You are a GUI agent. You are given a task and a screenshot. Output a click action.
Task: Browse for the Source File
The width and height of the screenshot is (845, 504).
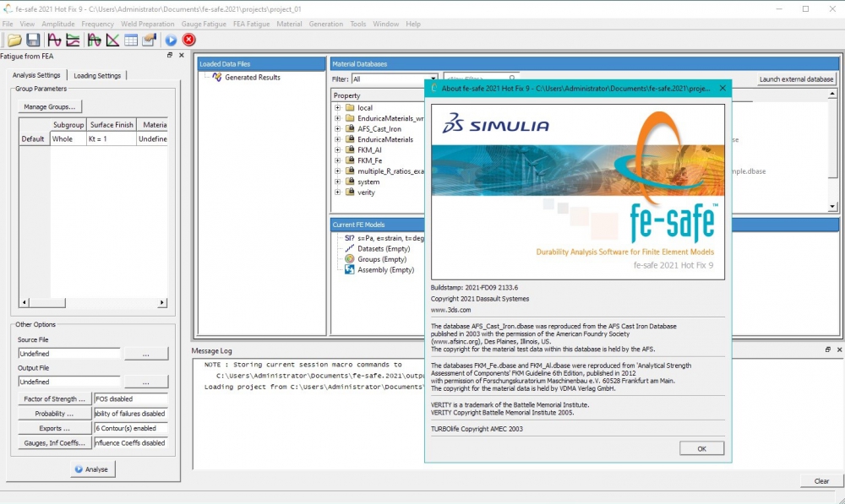click(x=146, y=354)
